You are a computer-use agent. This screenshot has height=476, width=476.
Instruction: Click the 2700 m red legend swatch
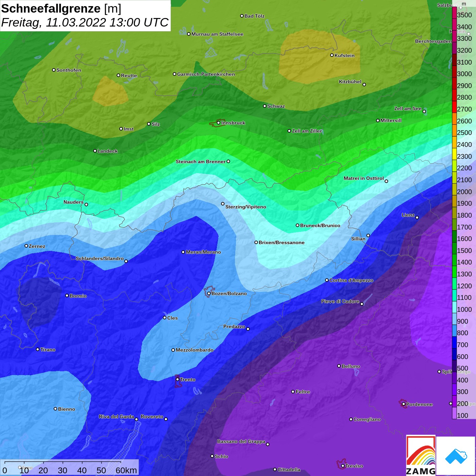pyautogui.click(x=454, y=107)
